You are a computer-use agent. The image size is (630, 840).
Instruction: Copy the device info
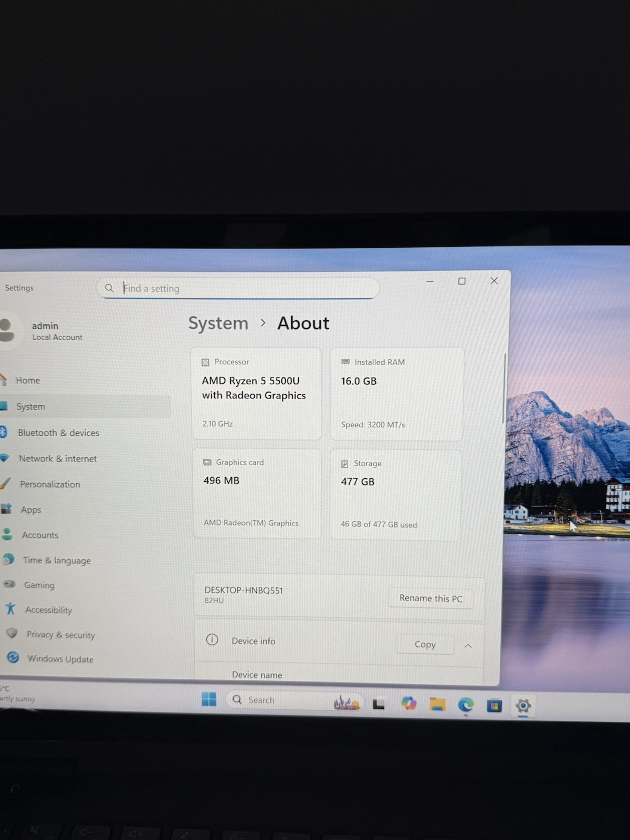425,644
